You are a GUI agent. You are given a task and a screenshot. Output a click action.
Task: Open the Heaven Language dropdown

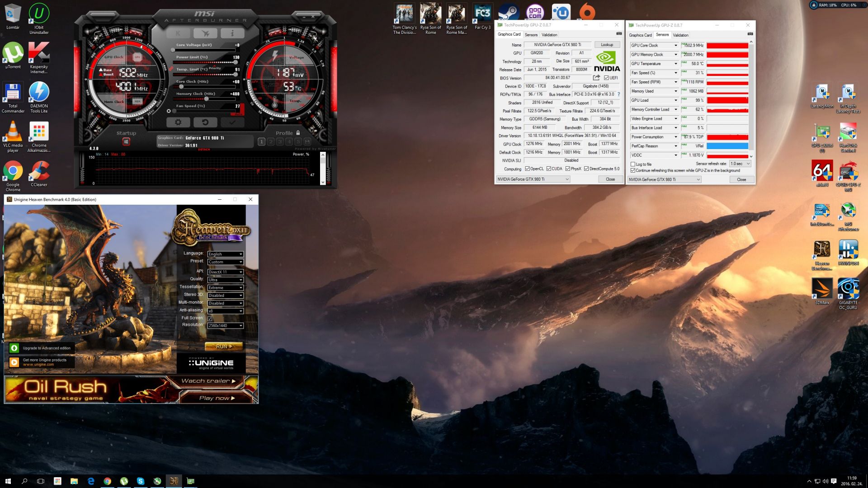225,254
